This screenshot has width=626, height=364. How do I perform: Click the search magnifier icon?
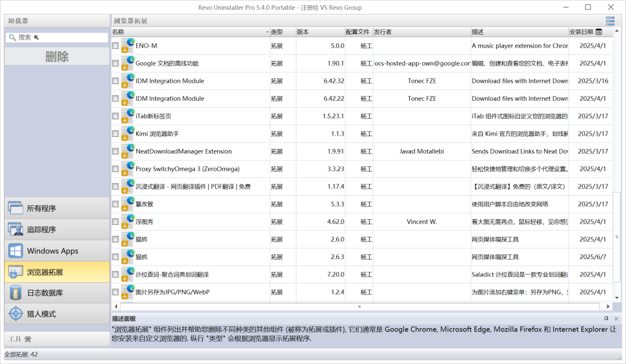coord(12,37)
